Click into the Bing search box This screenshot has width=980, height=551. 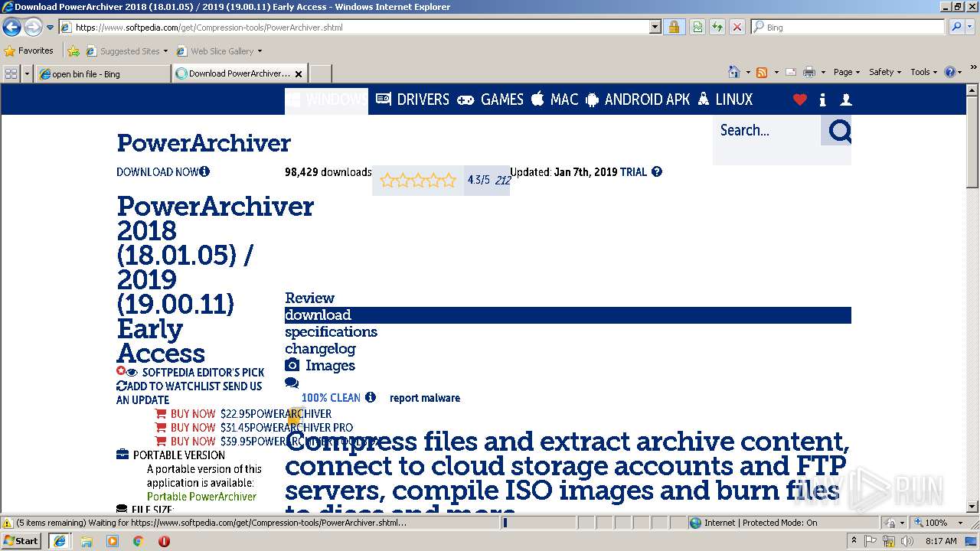pos(848,27)
